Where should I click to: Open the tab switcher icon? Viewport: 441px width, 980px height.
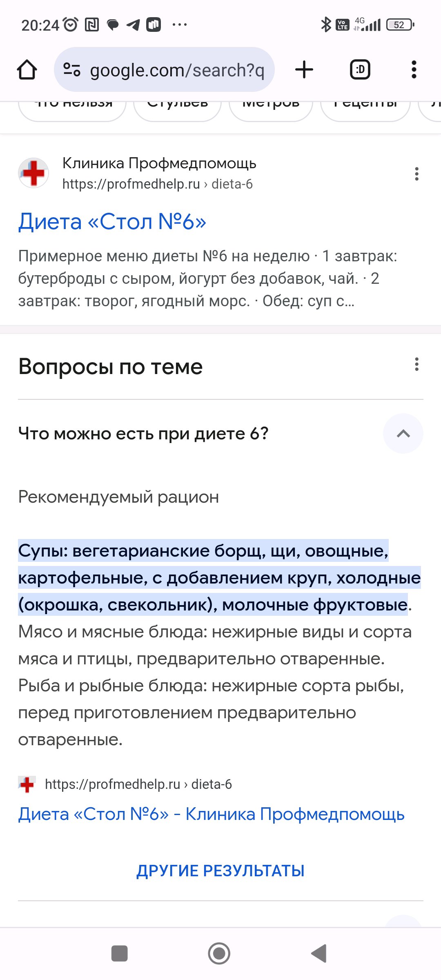click(360, 69)
